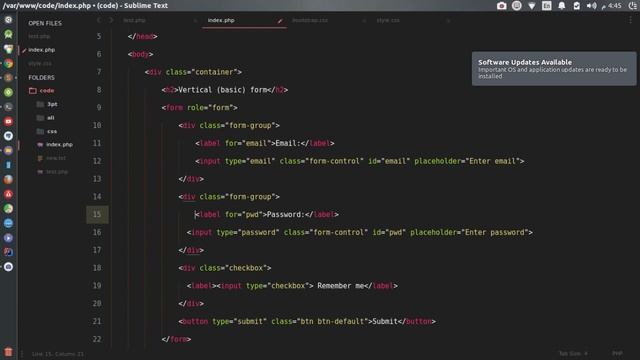Close the test.php tab

[x=195, y=20]
